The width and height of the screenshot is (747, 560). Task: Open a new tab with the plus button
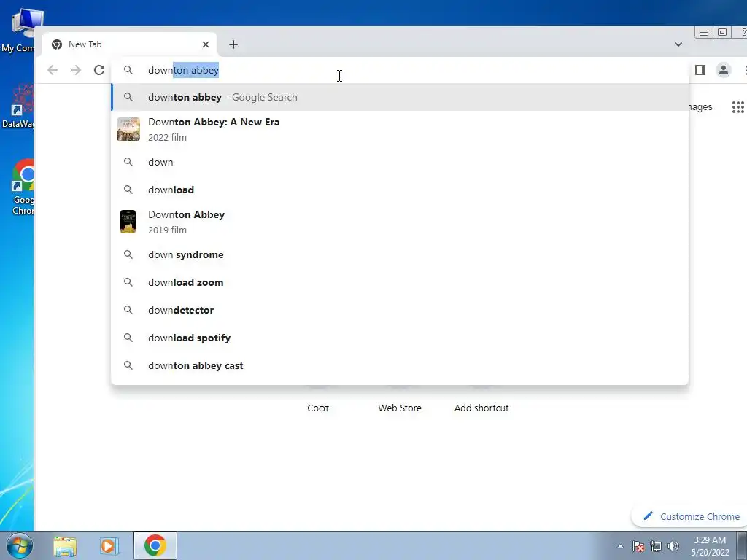(x=233, y=44)
